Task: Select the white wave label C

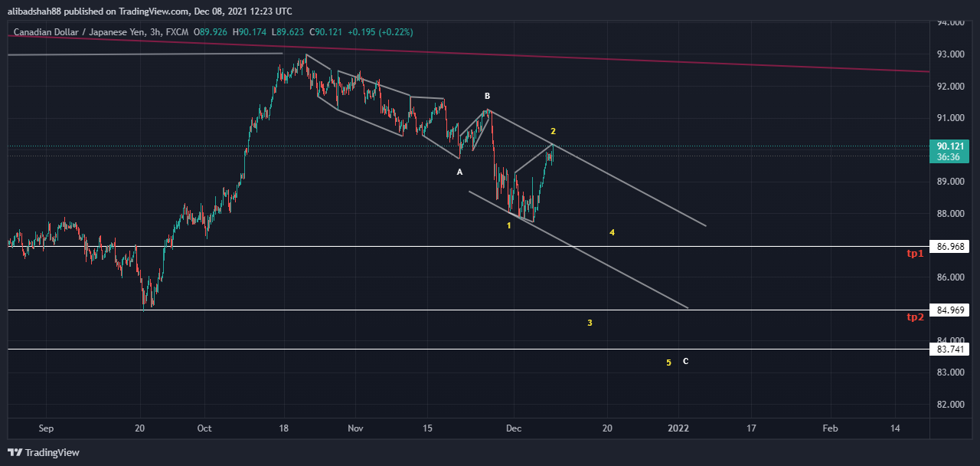Action: (x=685, y=361)
